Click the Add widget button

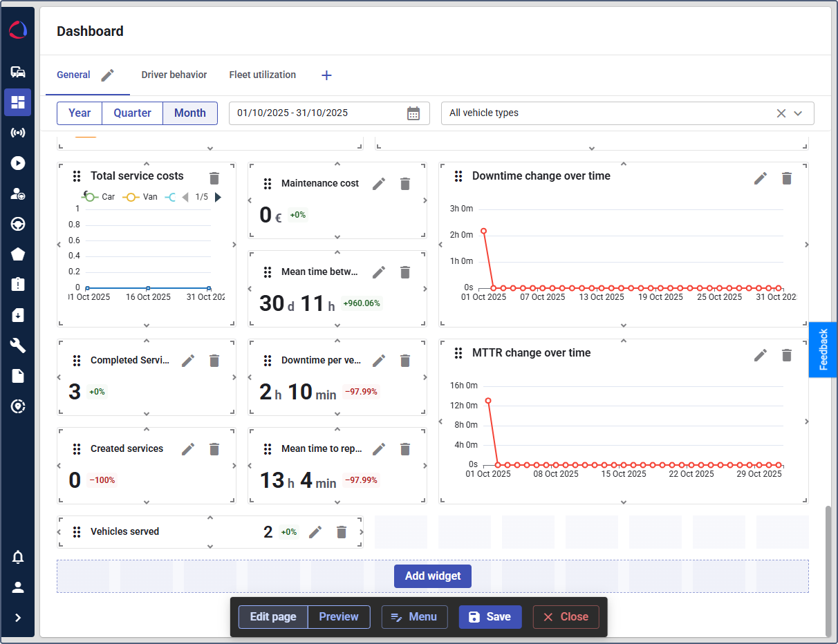[433, 576]
